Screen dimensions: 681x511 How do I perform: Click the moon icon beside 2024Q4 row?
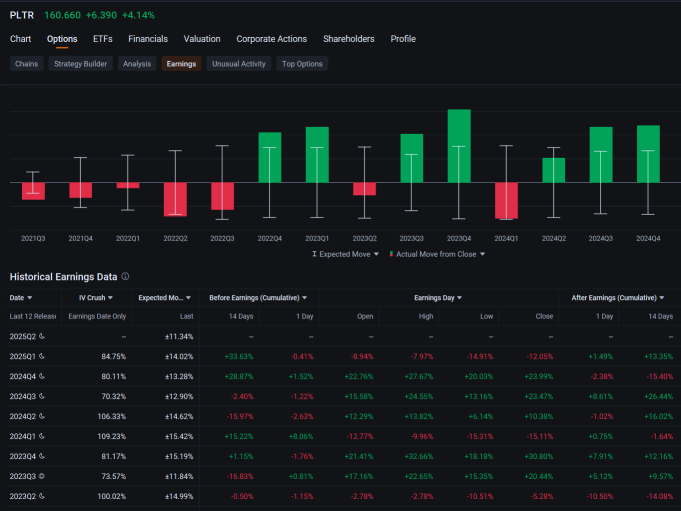pyautogui.click(x=42, y=376)
